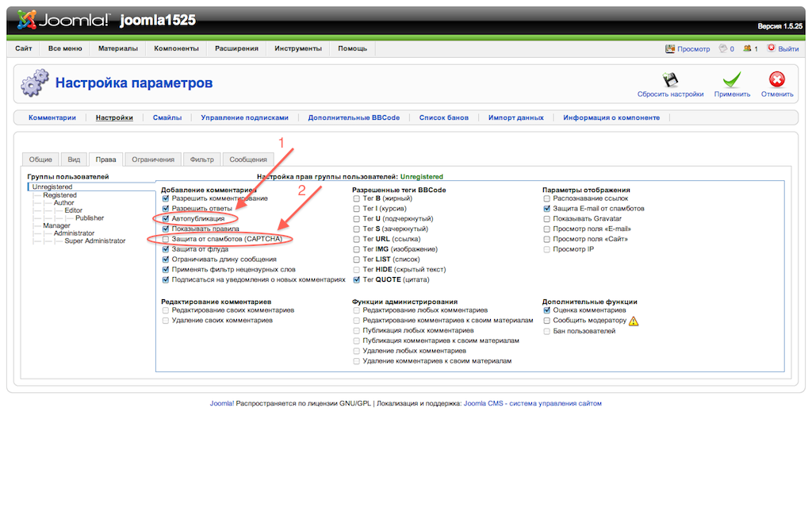This screenshot has width=812, height=508.
Task: Click the messages icon showing 0
Action: (722, 48)
